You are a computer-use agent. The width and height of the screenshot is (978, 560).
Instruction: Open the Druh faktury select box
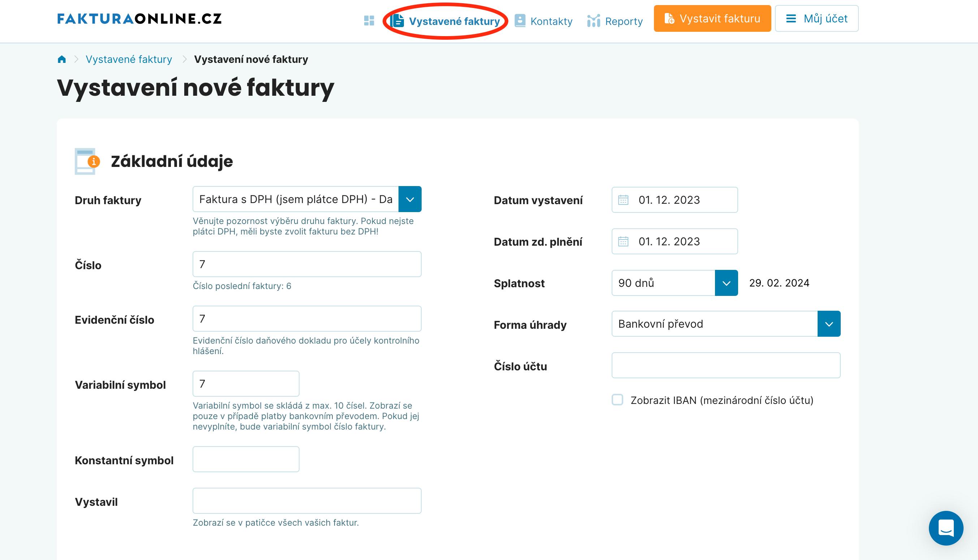[307, 199]
